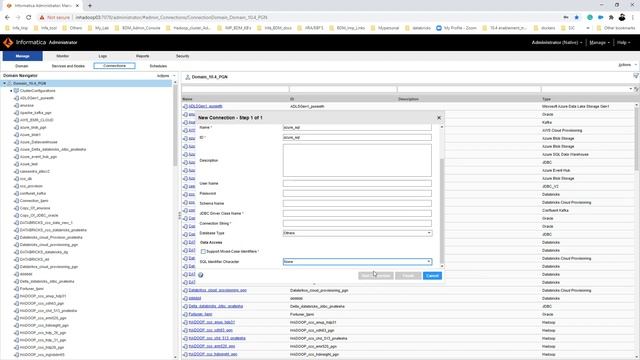
Task: Click the Connection String input field
Action: coord(357,223)
